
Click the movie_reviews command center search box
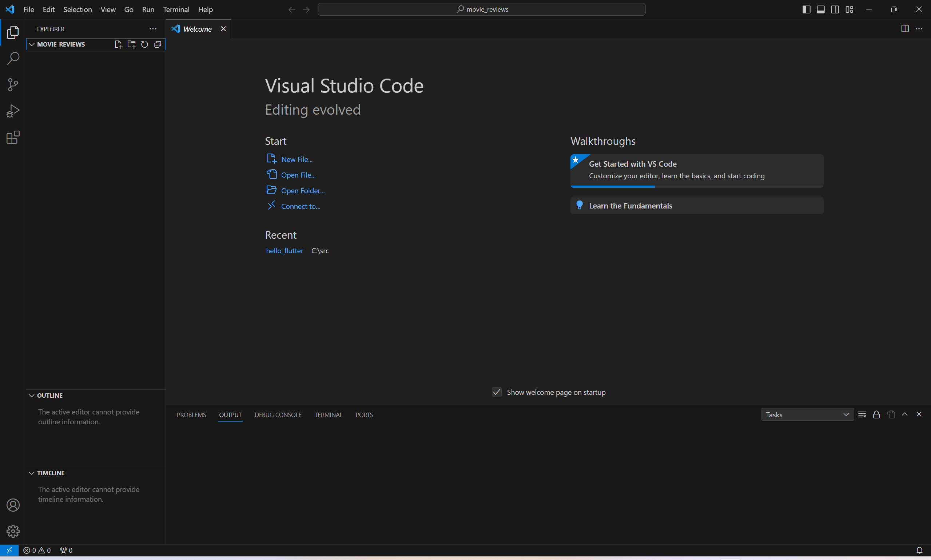[x=481, y=9]
